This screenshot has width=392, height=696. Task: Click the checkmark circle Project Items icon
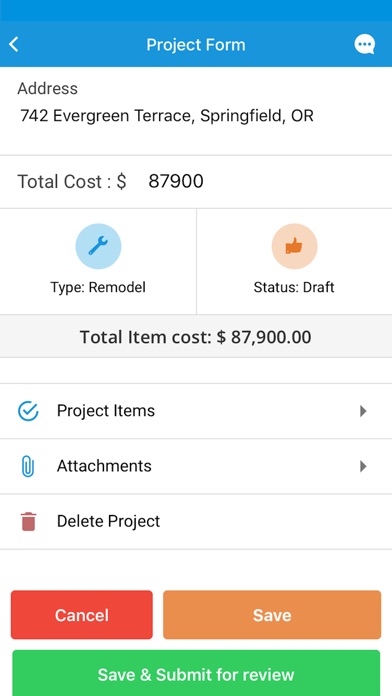(28, 411)
